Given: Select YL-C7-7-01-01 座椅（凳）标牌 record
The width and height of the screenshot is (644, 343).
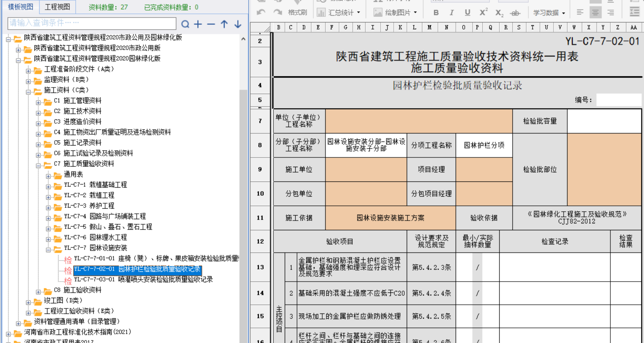Looking at the screenshot, I should pos(156,258).
